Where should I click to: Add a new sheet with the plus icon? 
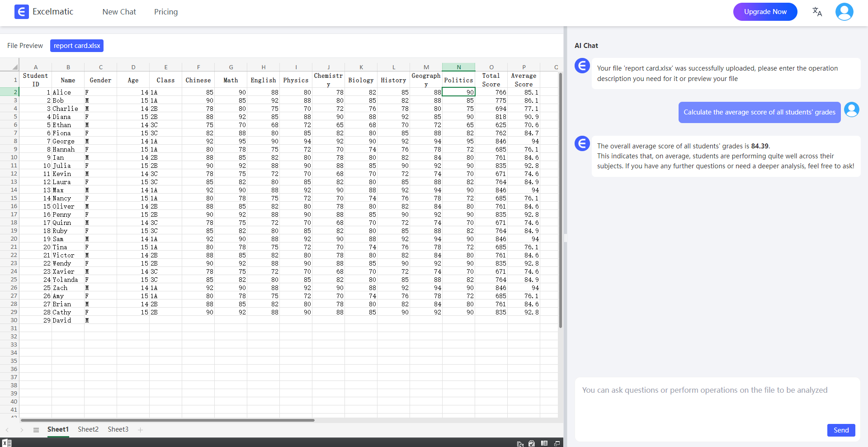tap(140, 430)
